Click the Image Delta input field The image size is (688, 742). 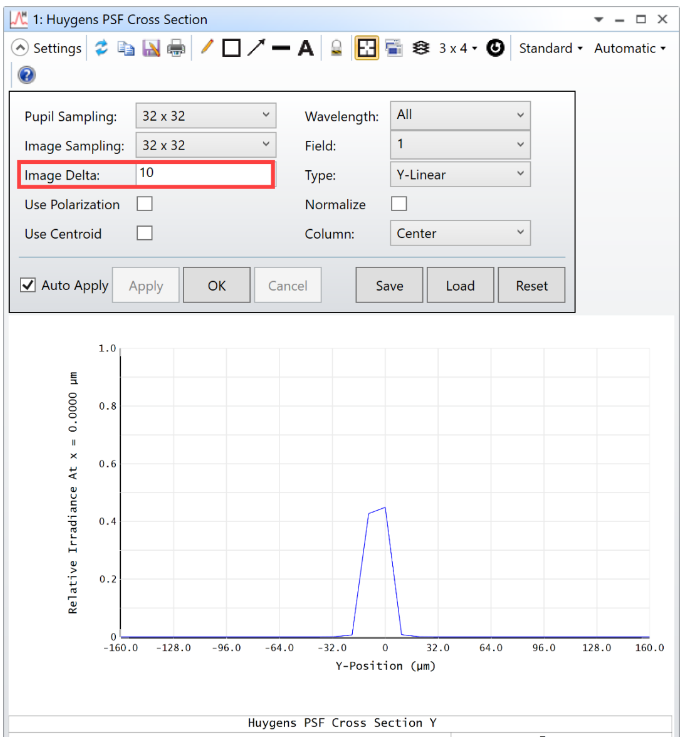click(204, 174)
